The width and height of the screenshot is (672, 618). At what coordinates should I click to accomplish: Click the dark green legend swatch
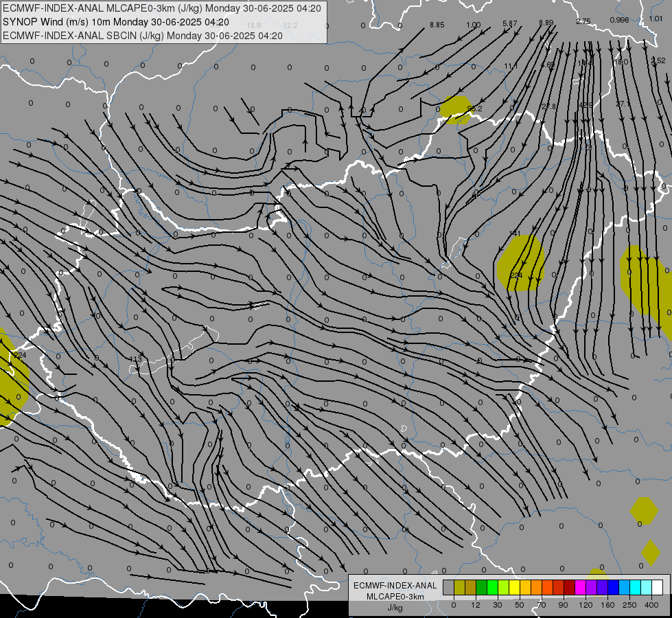coord(482,587)
